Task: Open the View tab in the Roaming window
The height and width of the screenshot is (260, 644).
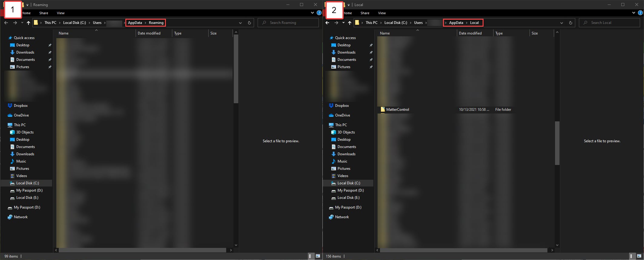Action: pyautogui.click(x=61, y=13)
